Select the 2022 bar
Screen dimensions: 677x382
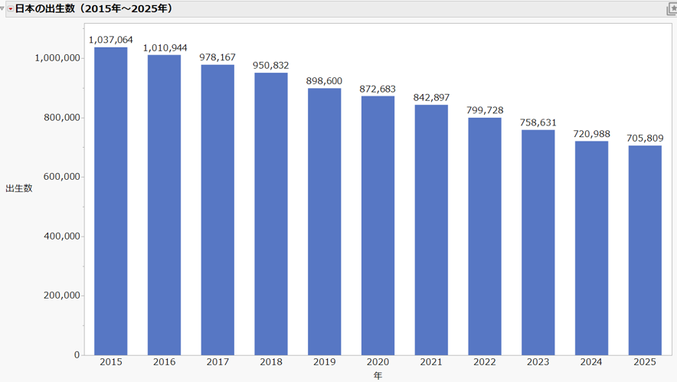pos(485,237)
